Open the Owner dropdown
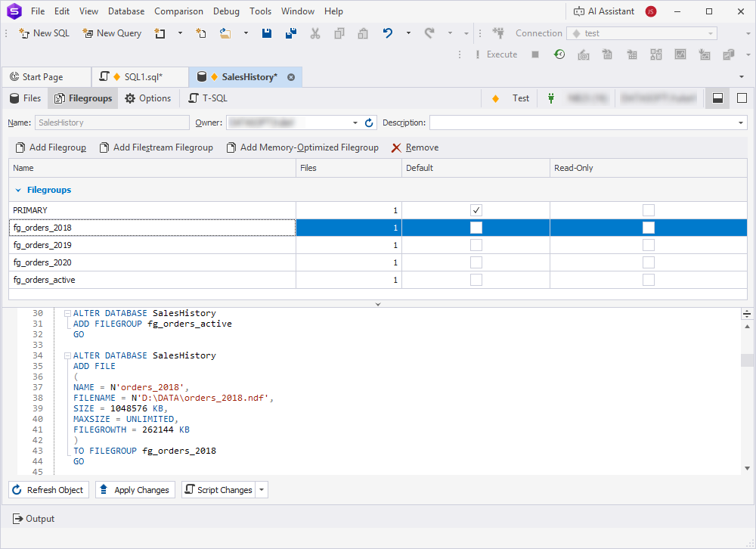 [x=355, y=122]
